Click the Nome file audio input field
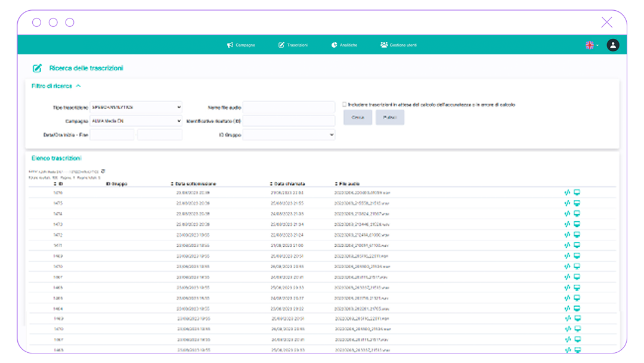This screenshot has width=644, height=363. click(289, 107)
